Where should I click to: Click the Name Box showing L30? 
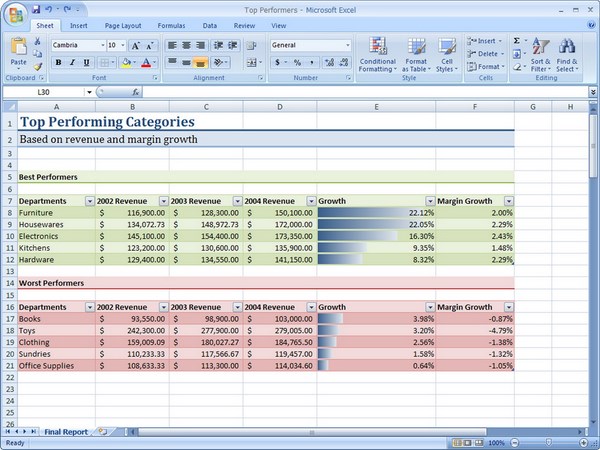[45, 92]
